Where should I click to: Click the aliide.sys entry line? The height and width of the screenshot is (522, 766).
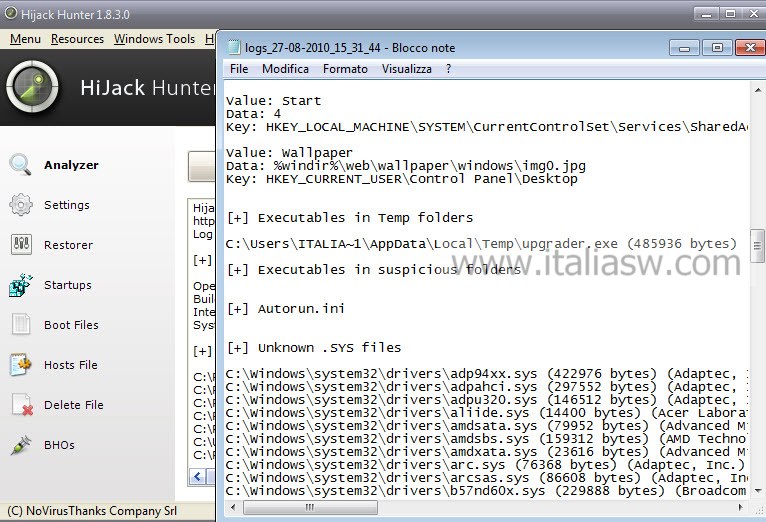[487, 413]
